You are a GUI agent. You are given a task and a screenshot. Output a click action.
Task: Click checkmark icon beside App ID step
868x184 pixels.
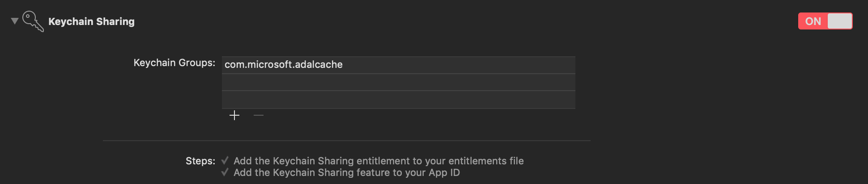click(x=225, y=172)
